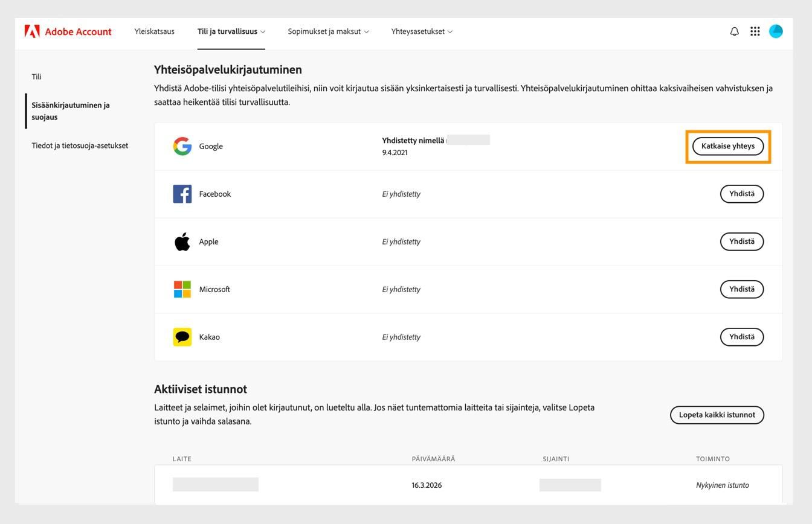Open notifications via the bell icon
The width and height of the screenshot is (812, 524).
[733, 31]
